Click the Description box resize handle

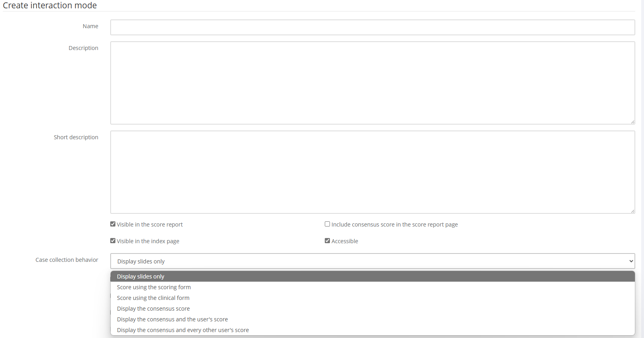tap(632, 122)
